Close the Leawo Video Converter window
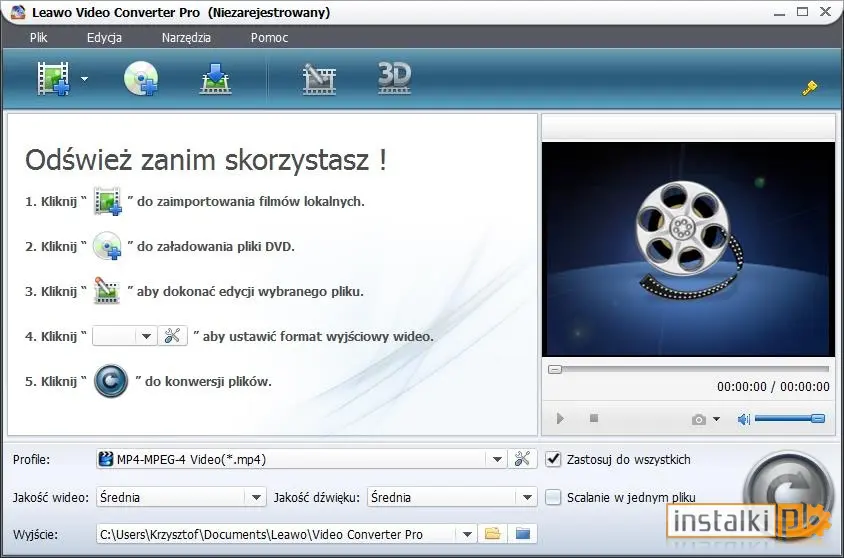The width and height of the screenshot is (844, 558). tap(825, 12)
